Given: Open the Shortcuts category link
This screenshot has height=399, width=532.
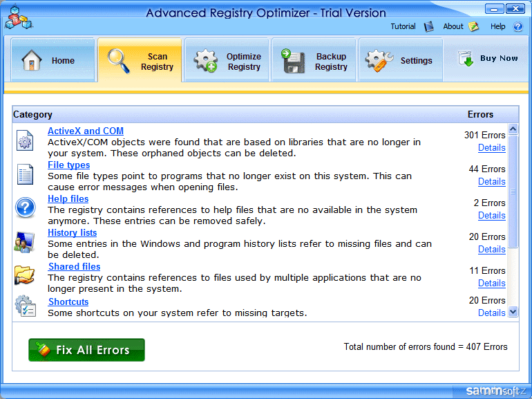Looking at the screenshot, I should coord(68,301).
